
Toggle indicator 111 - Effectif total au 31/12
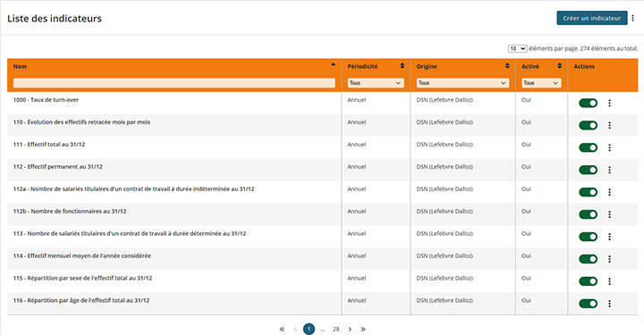[x=589, y=147]
